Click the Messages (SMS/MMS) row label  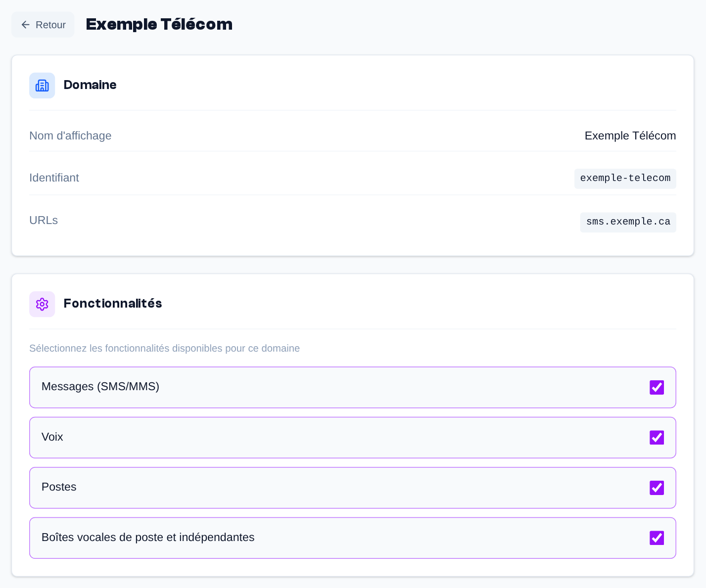point(100,386)
